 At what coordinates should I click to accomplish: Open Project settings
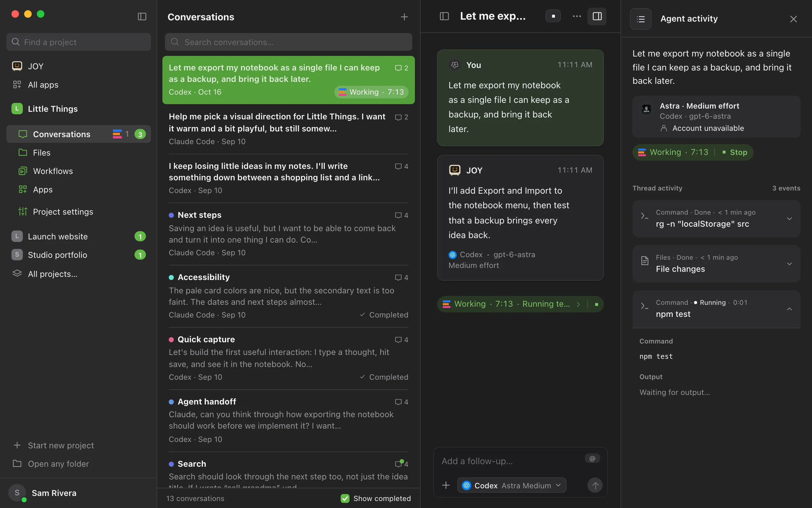pyautogui.click(x=79, y=212)
